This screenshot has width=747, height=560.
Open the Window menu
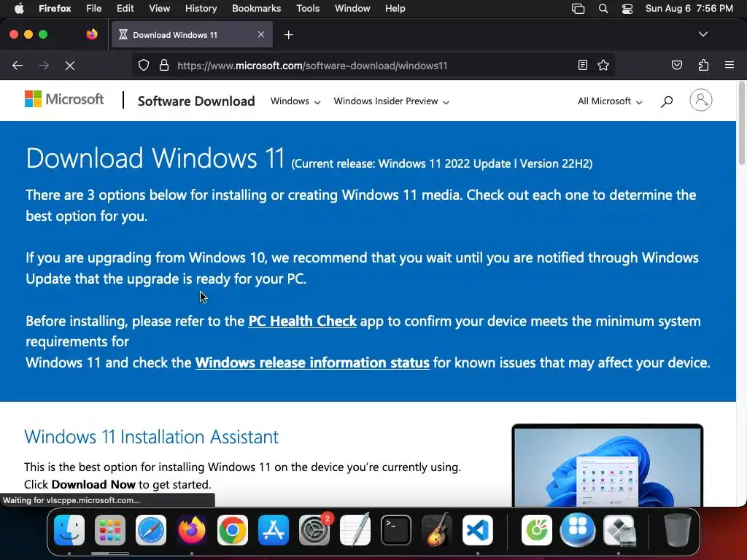click(x=352, y=9)
